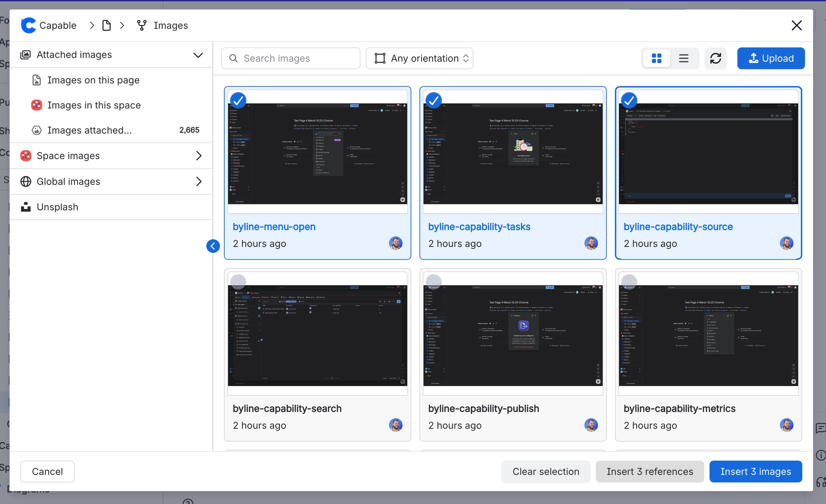Click Clear selection
Viewport: 826px width, 504px height.
coord(545,471)
